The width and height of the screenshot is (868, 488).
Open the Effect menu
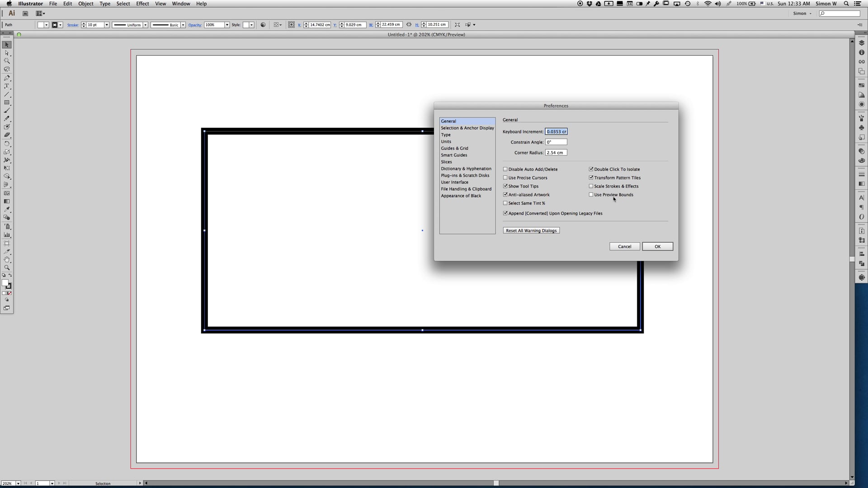pyautogui.click(x=142, y=4)
